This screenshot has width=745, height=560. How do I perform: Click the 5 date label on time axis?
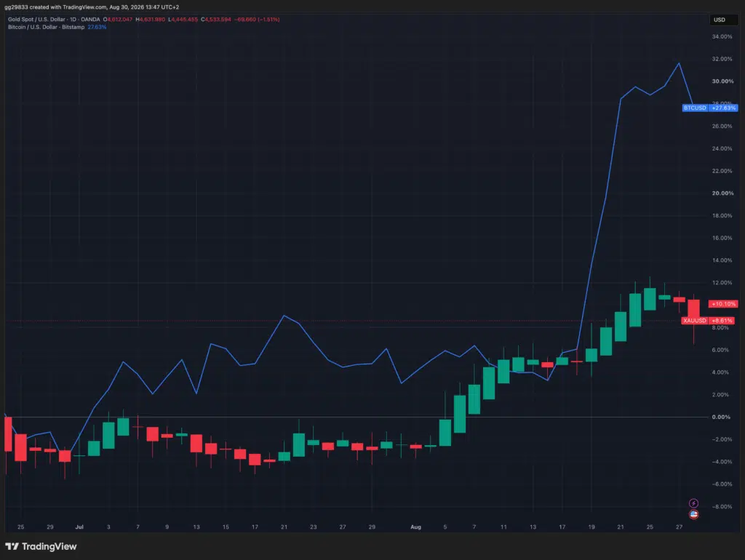[445, 527]
